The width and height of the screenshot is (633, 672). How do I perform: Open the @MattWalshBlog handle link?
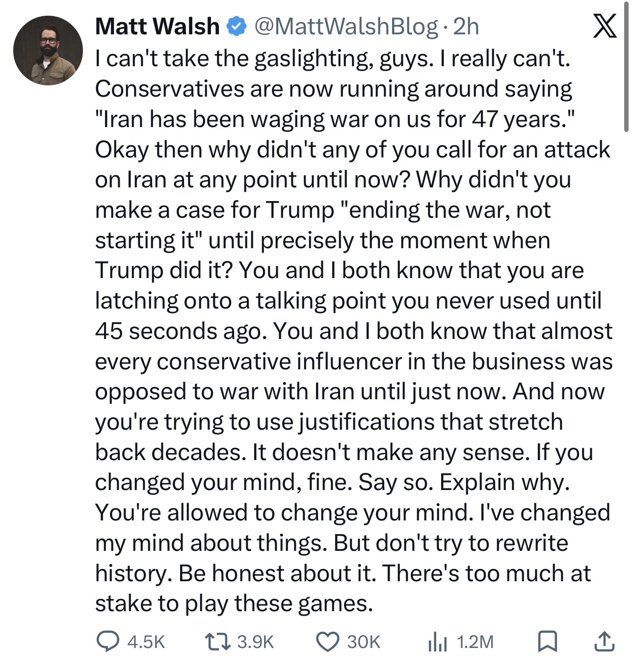[x=345, y=26]
